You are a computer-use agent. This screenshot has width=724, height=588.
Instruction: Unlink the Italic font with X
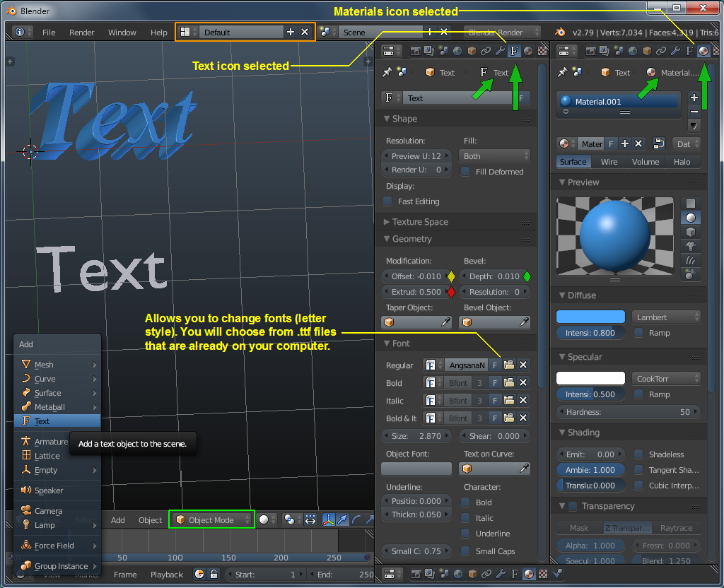pyautogui.click(x=523, y=401)
